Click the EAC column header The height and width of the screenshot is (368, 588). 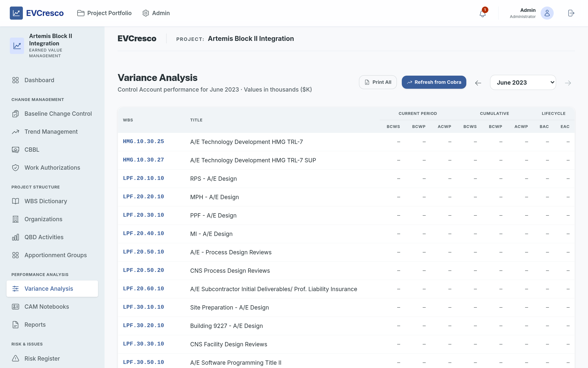[x=565, y=127]
